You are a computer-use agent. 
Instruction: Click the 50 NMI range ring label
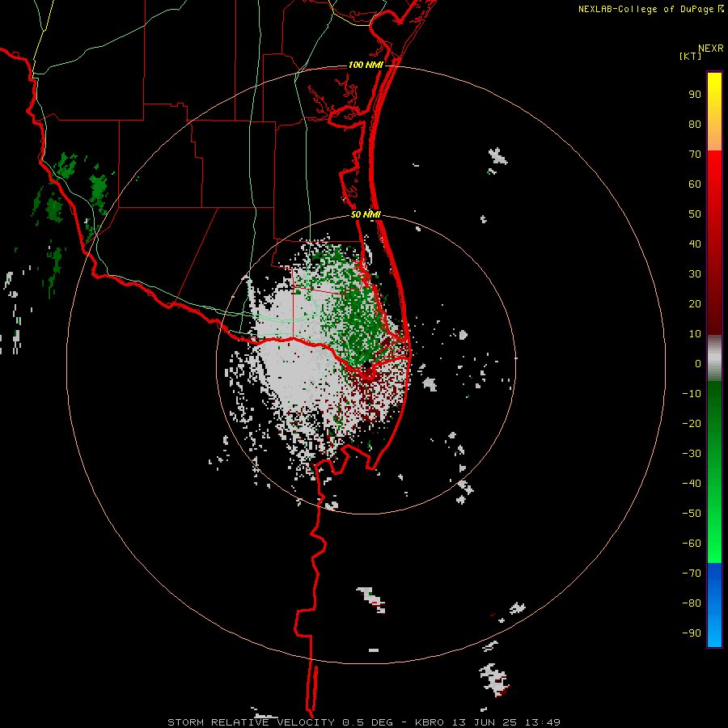(366, 214)
